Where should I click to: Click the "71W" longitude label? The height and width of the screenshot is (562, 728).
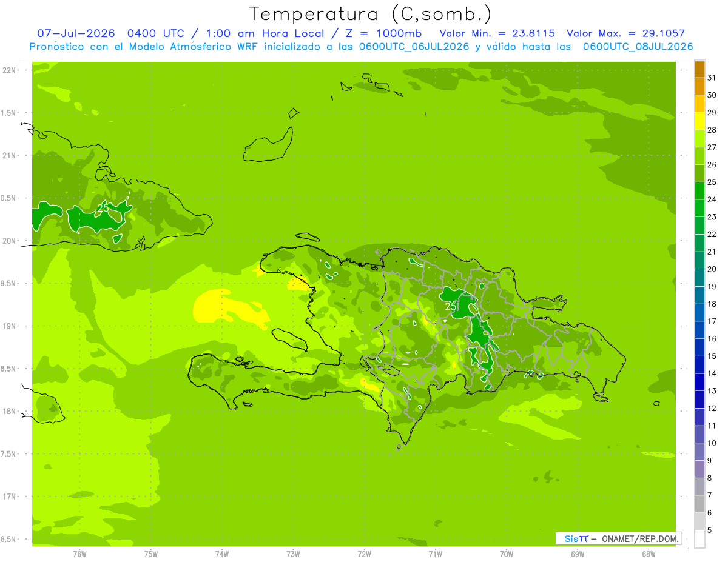(435, 554)
